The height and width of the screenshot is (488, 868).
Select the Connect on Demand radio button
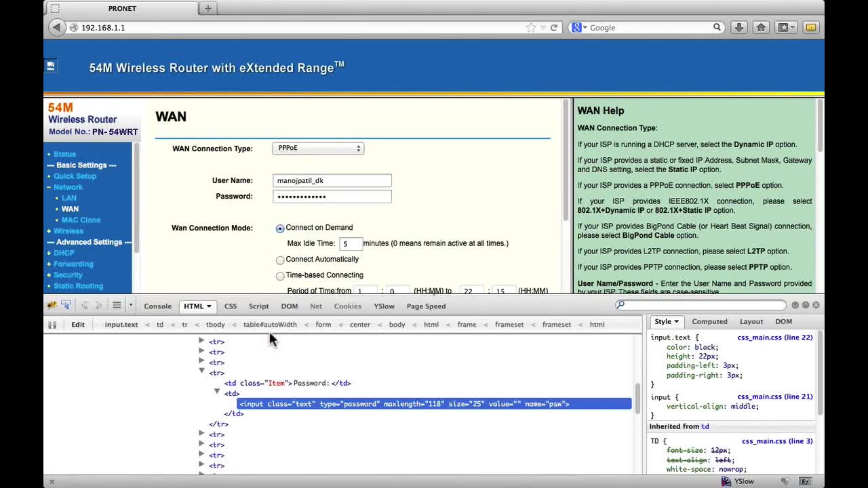[280, 228]
